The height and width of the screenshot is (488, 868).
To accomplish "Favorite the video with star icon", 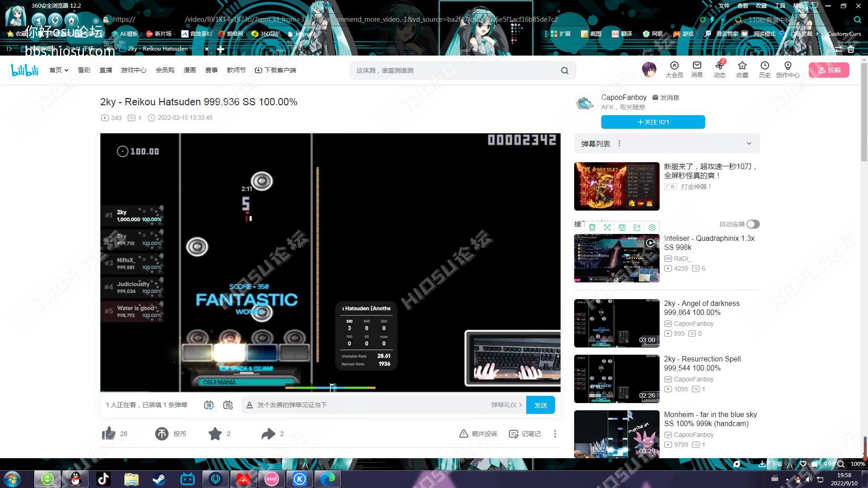I will pyautogui.click(x=215, y=434).
